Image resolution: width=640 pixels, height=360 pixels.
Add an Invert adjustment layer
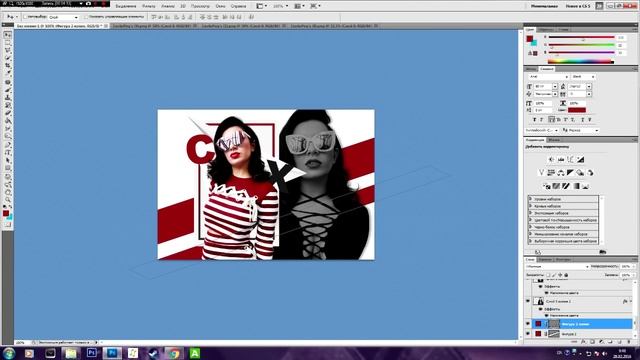point(547,186)
